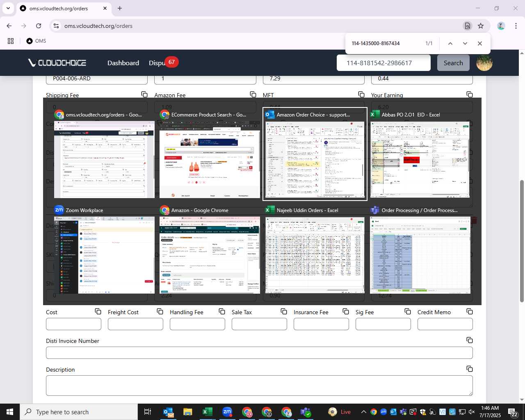Bookmark this page with the star icon

481,26
